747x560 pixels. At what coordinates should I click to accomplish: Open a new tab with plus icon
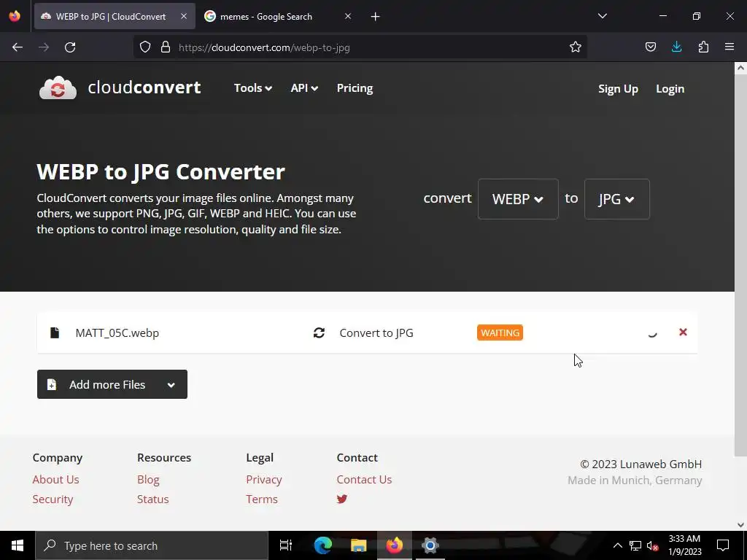[x=376, y=17]
